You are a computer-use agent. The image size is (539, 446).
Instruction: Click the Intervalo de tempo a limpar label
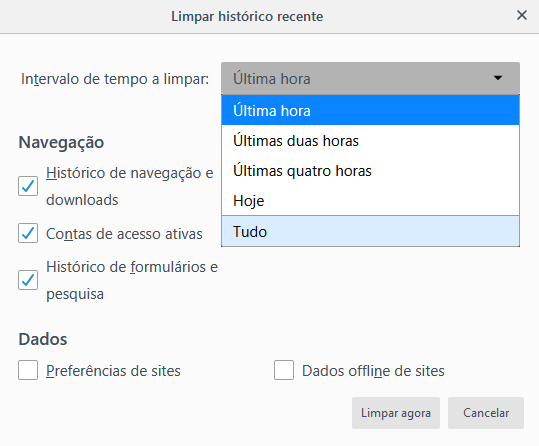click(115, 79)
